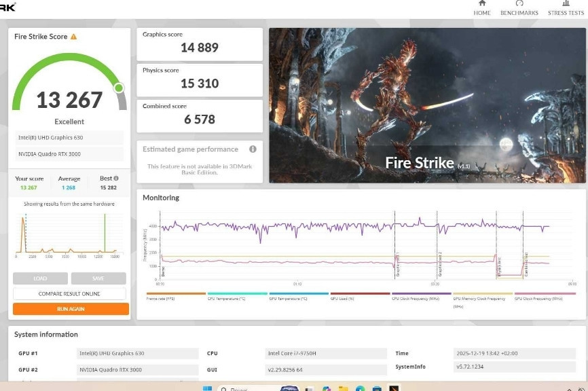Image resolution: width=588 pixels, height=391 pixels.
Task: Click the green score gauge end knob
Action: click(x=119, y=88)
